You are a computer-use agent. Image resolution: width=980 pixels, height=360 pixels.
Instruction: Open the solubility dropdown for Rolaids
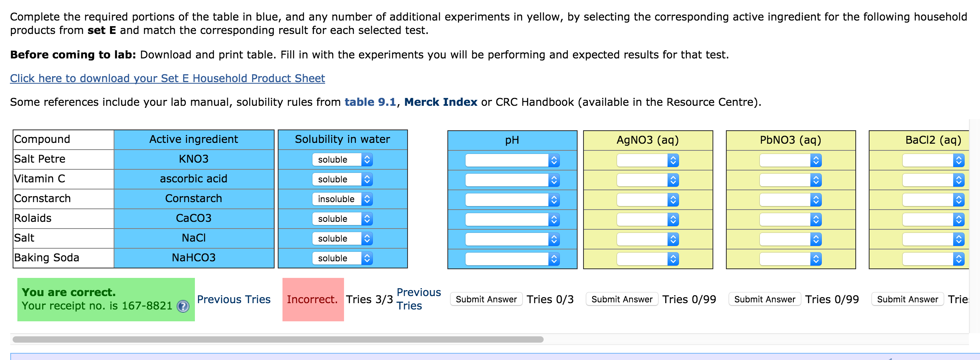(342, 219)
